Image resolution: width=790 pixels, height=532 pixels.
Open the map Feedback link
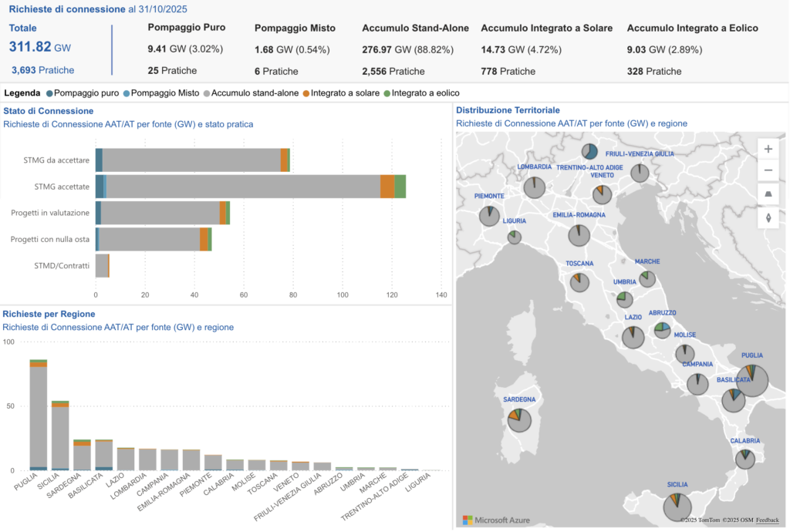[x=766, y=520]
